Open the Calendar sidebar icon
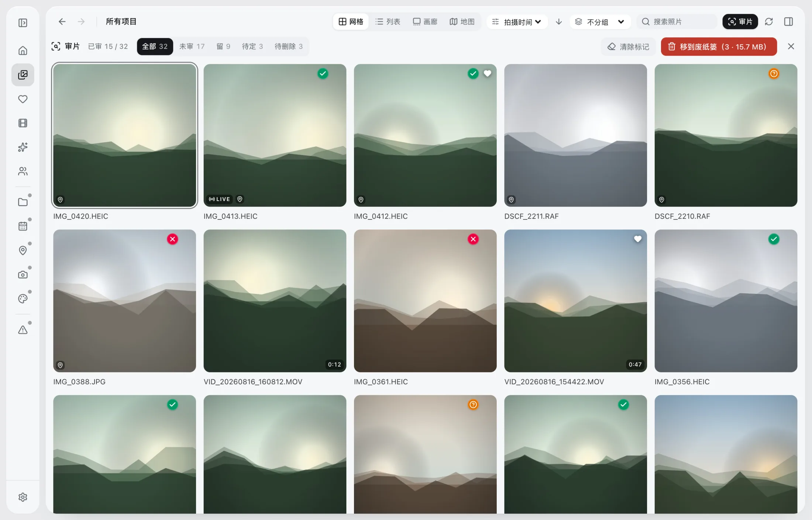 [23, 226]
